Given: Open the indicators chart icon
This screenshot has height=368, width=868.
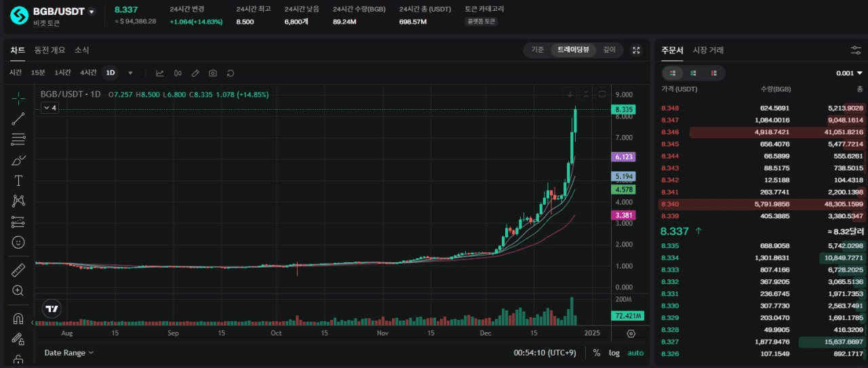Looking at the screenshot, I should 160,73.
